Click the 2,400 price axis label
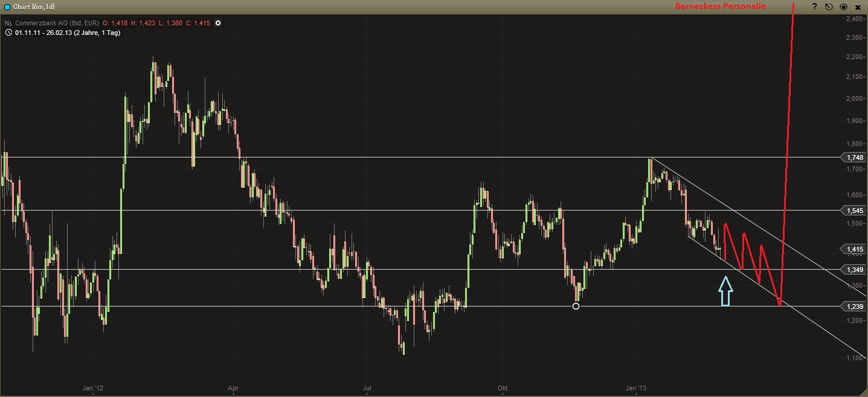Viewport: 868px width, 397px height. pos(854,19)
